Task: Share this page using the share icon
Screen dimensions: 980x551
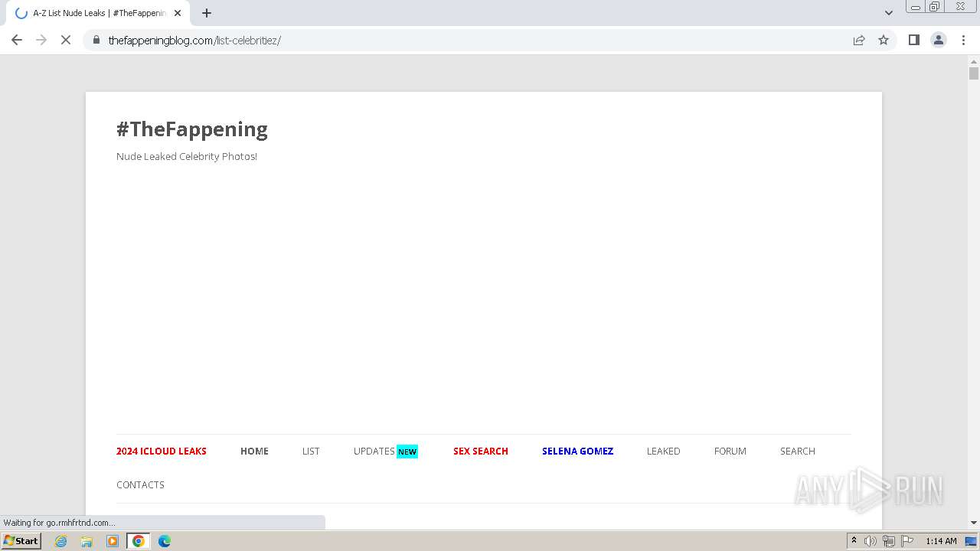Action: [x=859, y=40]
